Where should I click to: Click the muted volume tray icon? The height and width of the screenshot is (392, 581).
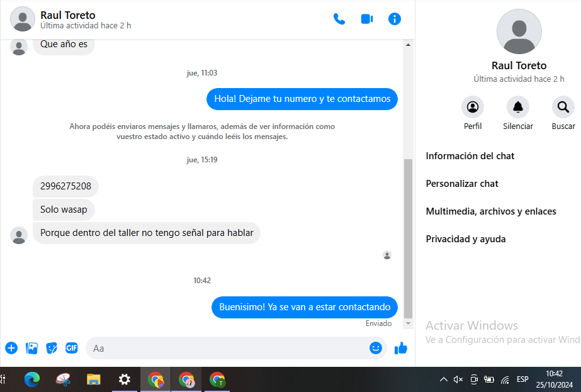[458, 379]
